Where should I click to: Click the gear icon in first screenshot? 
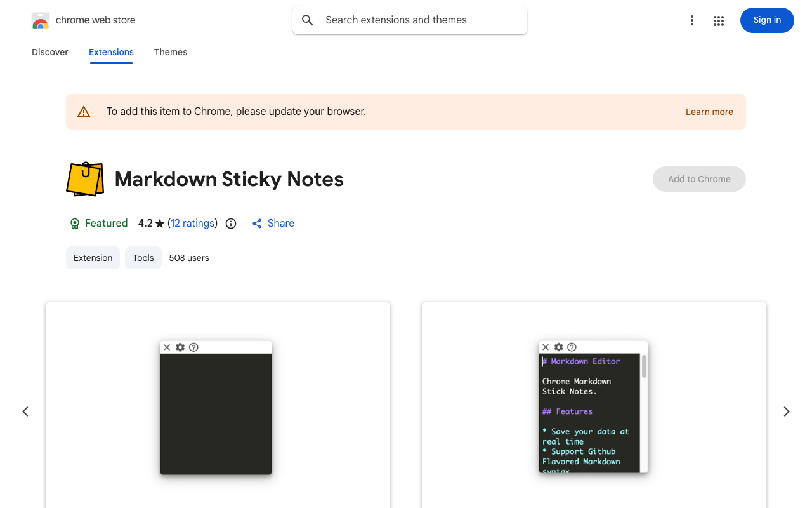tap(180, 347)
